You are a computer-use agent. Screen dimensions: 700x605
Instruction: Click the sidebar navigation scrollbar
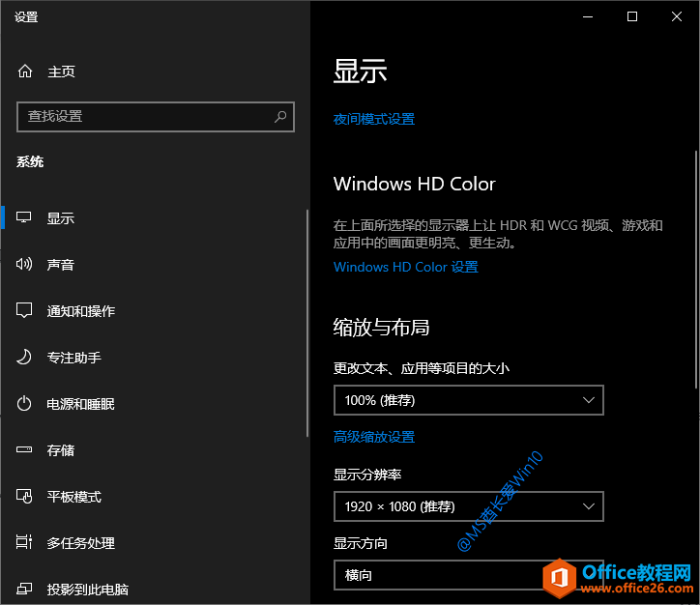pyautogui.click(x=307, y=324)
